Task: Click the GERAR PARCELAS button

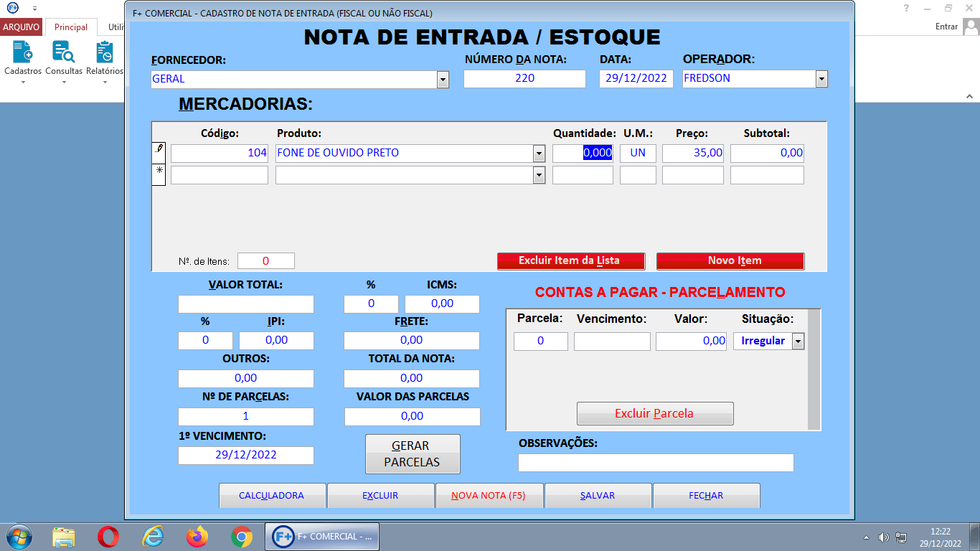Action: [413, 454]
